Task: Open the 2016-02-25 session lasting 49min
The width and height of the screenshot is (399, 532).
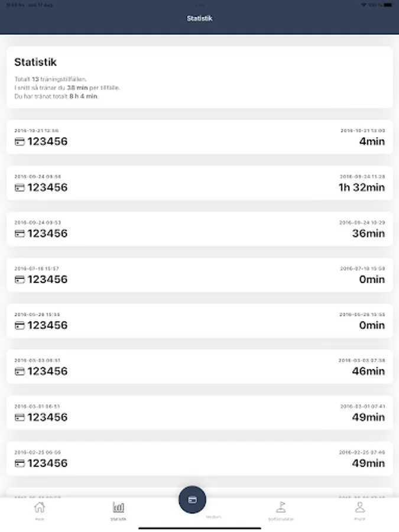Action: (x=199, y=459)
